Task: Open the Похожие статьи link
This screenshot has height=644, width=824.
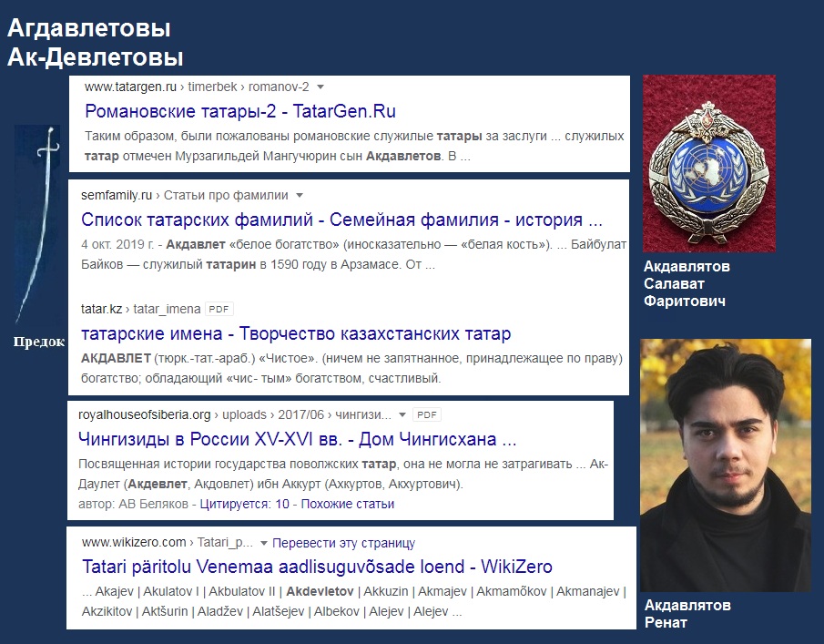Action: point(348,504)
